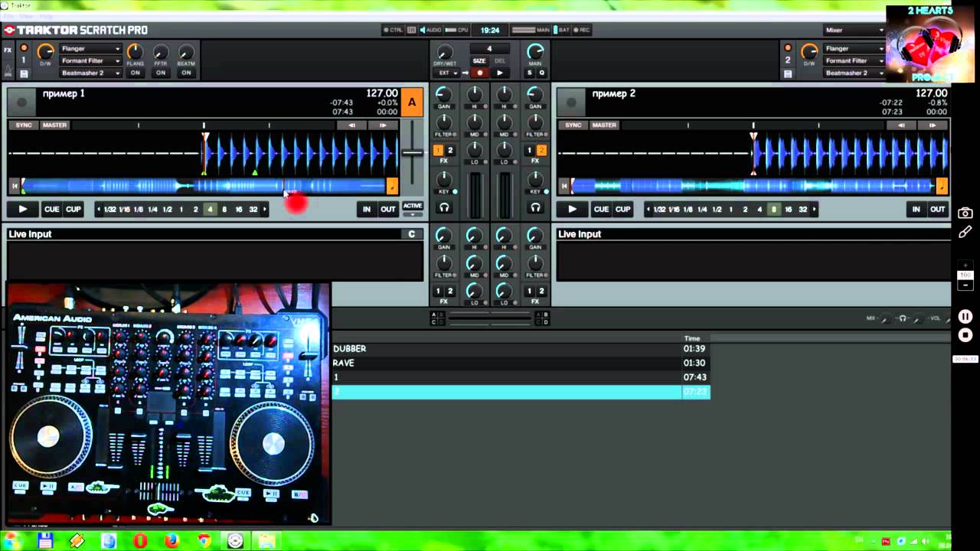Click Deck B headphone cue icon
Image resolution: width=980 pixels, height=551 pixels.
pyautogui.click(x=535, y=207)
